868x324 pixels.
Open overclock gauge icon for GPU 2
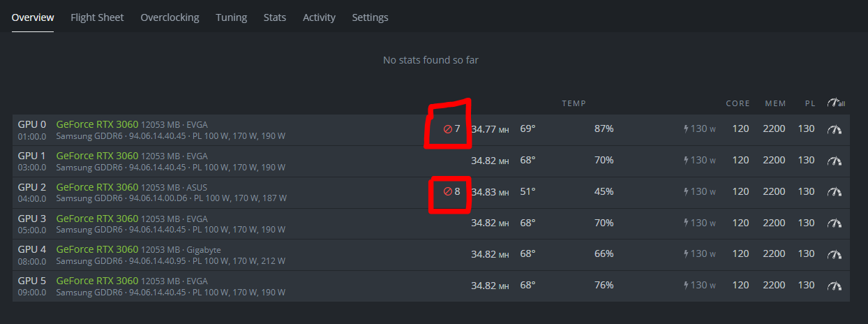[x=835, y=192]
